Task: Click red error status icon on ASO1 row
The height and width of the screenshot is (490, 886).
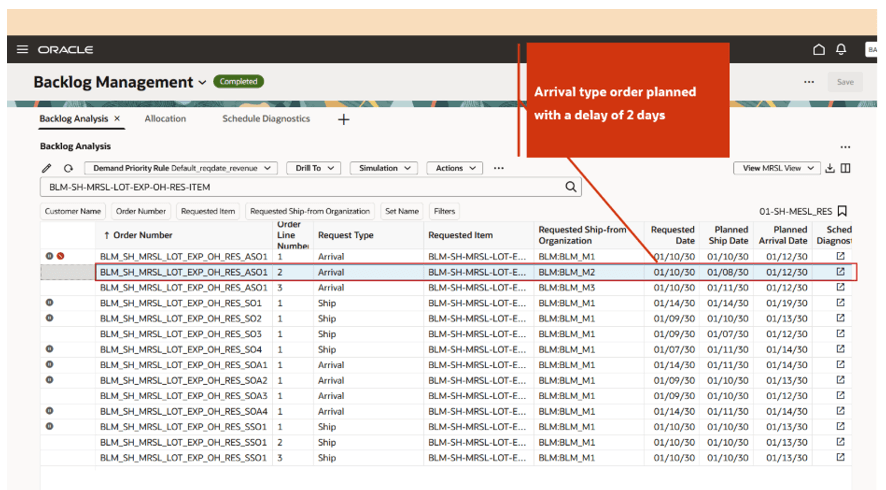Action: pyautogui.click(x=60, y=256)
